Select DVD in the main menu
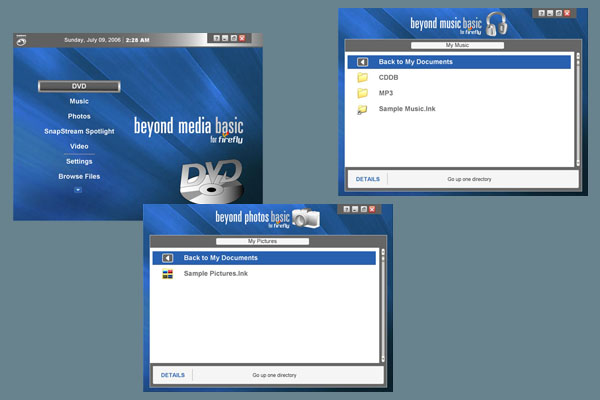This screenshot has height=400, width=600. [79, 86]
